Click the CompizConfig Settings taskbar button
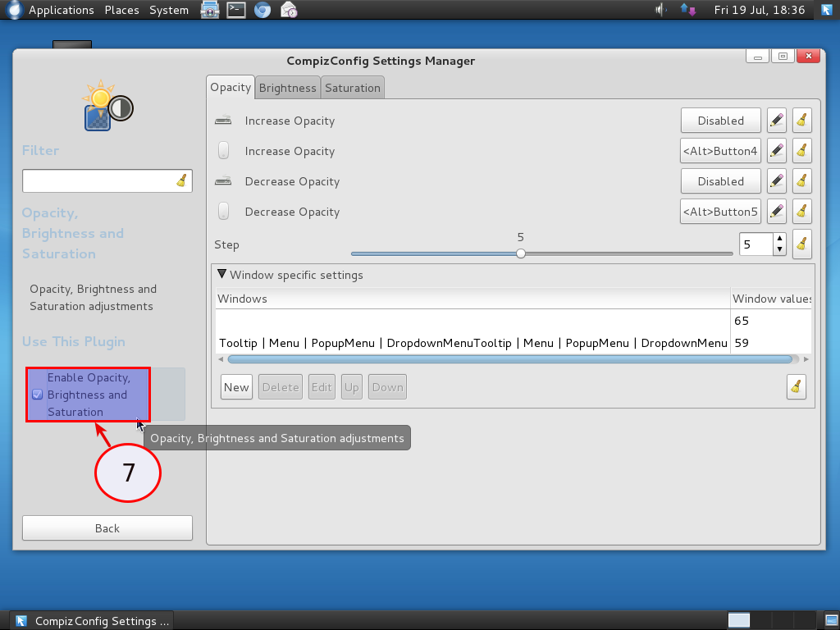 click(x=92, y=621)
